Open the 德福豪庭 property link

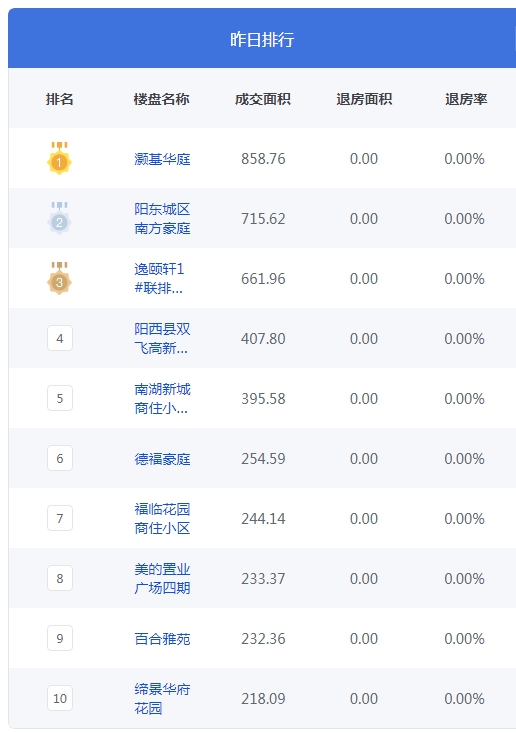point(162,459)
